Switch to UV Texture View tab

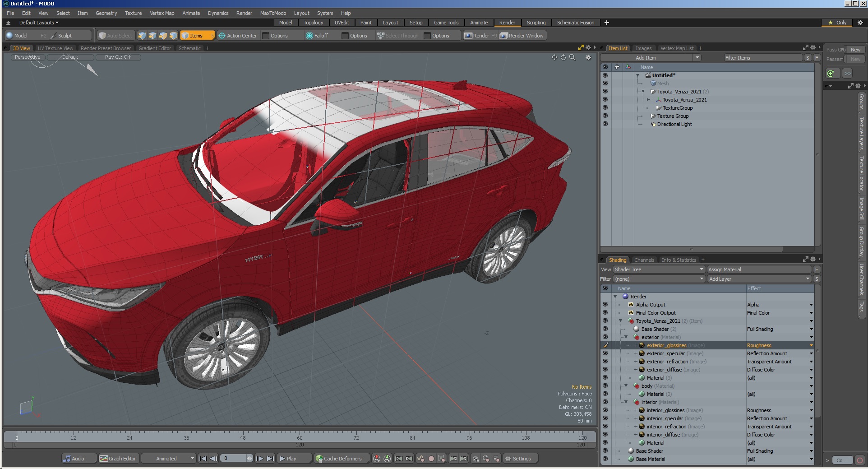tap(55, 48)
